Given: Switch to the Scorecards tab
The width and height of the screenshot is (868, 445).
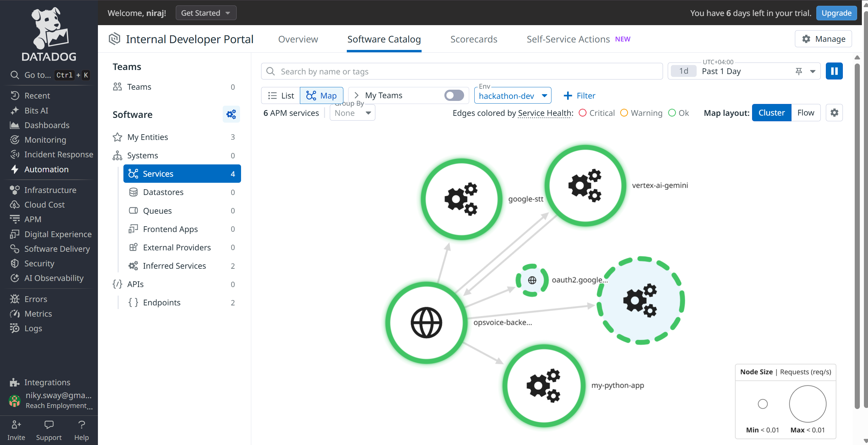Looking at the screenshot, I should click(x=474, y=39).
